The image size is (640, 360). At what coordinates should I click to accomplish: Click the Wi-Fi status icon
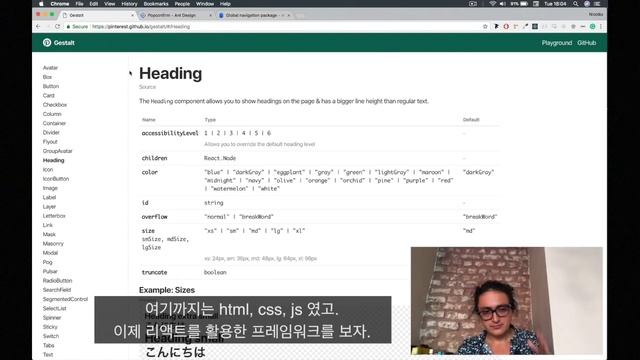click(x=493, y=4)
